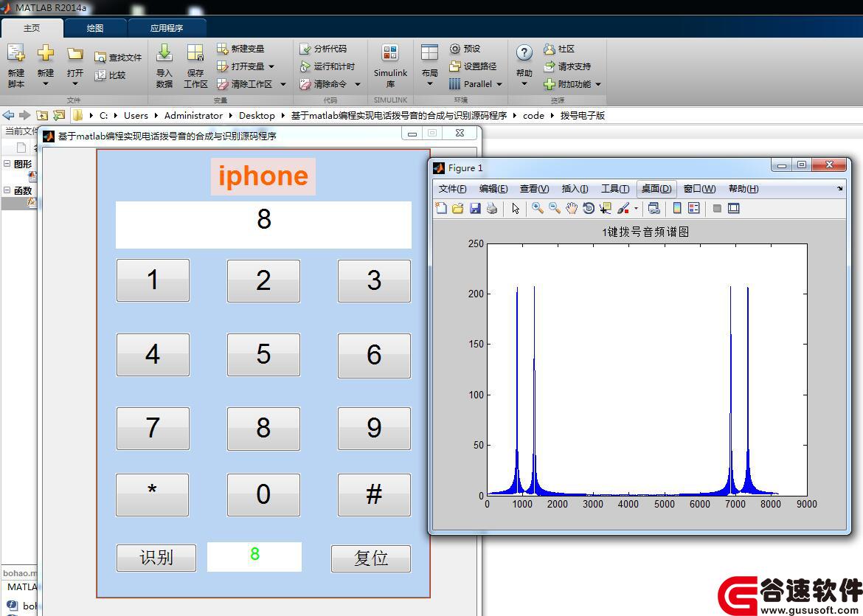Click Browse for Folder icon in address bar

59,115
